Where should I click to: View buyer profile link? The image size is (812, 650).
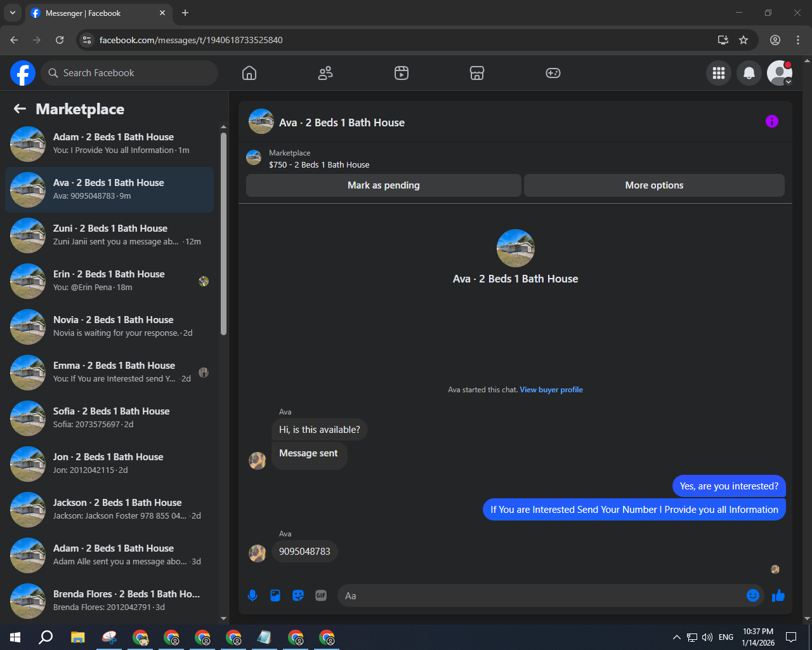coord(551,390)
